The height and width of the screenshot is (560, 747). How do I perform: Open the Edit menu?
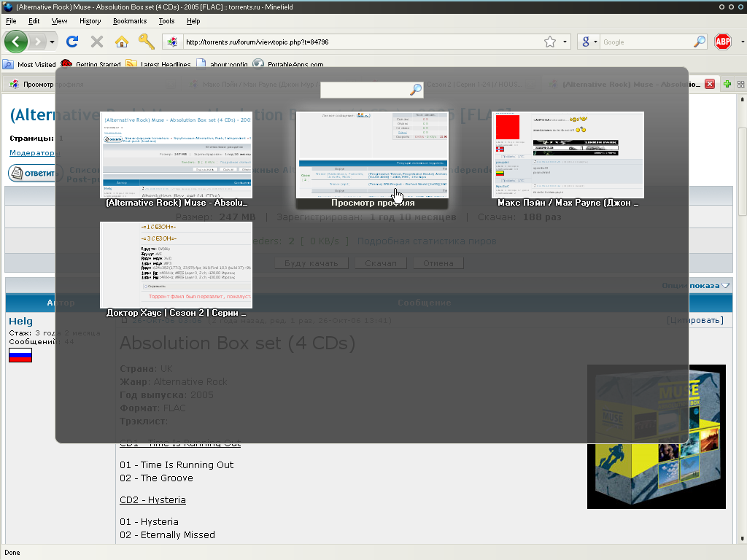tap(34, 21)
